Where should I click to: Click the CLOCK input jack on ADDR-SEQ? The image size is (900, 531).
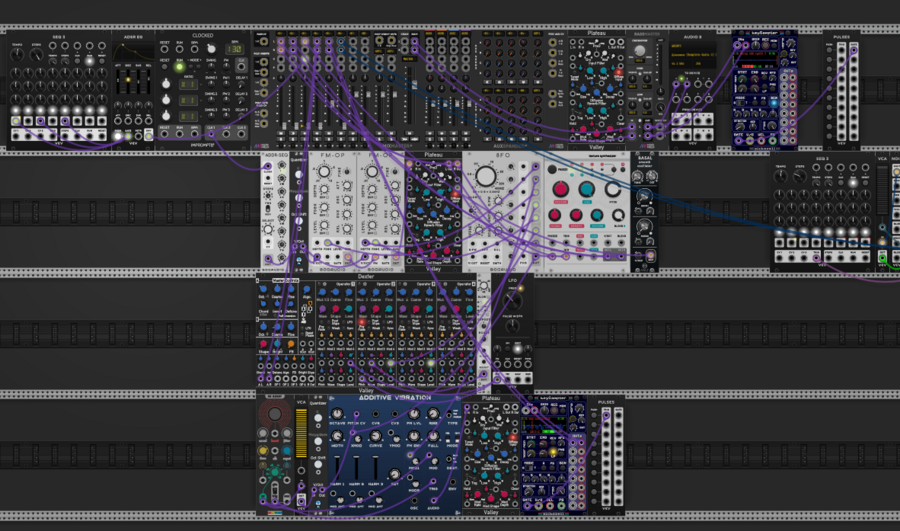click(x=267, y=166)
